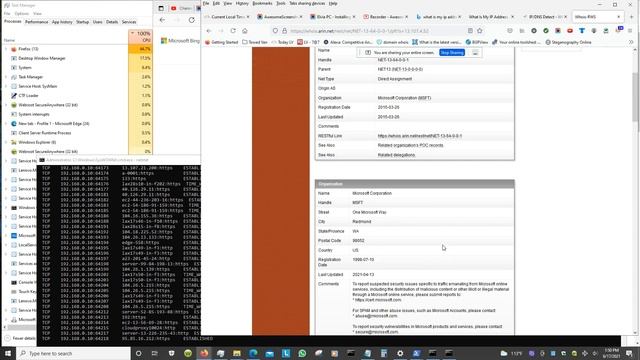Image resolution: width=640 pixels, height=360 pixels.
Task: Open Related organization's POC records link
Action: [x=410, y=145]
